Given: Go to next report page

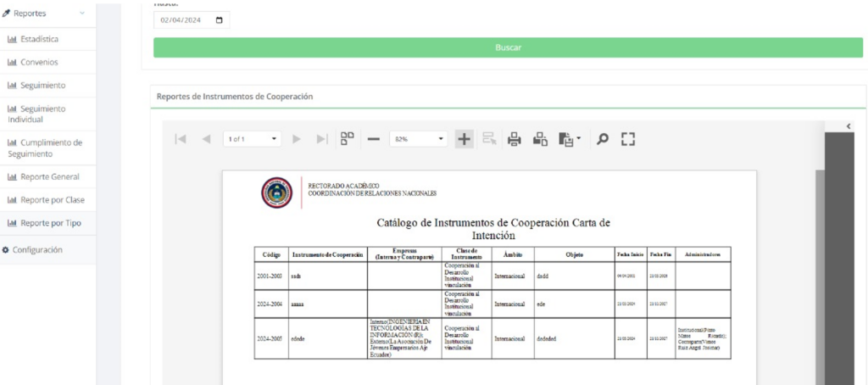Looking at the screenshot, I should pyautogui.click(x=296, y=139).
